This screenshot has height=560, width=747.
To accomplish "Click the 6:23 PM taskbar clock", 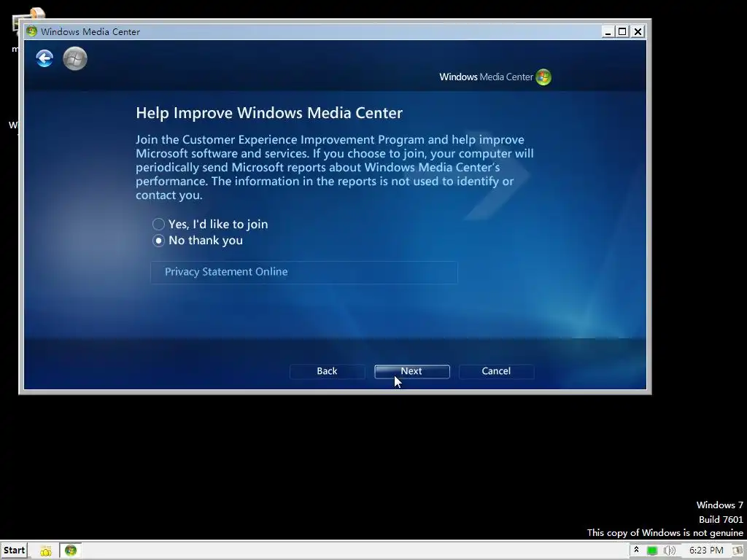I will tap(706, 551).
